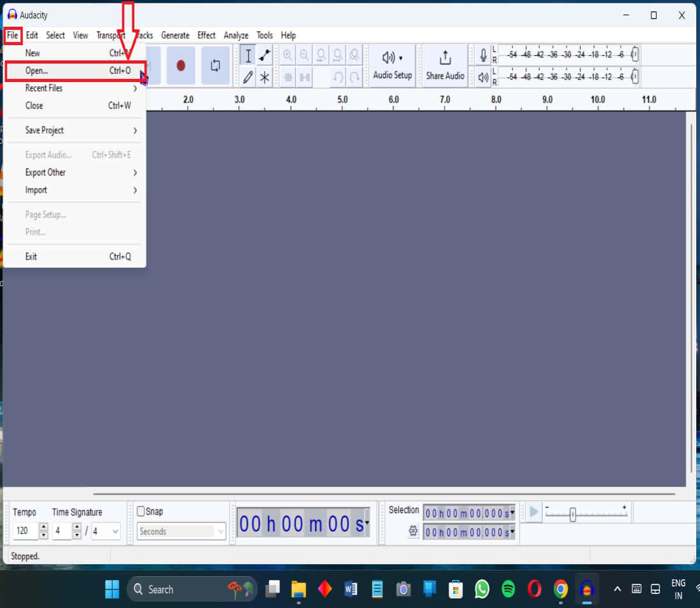This screenshot has width=700, height=608.
Task: Open the Edit menu
Action: coord(32,35)
